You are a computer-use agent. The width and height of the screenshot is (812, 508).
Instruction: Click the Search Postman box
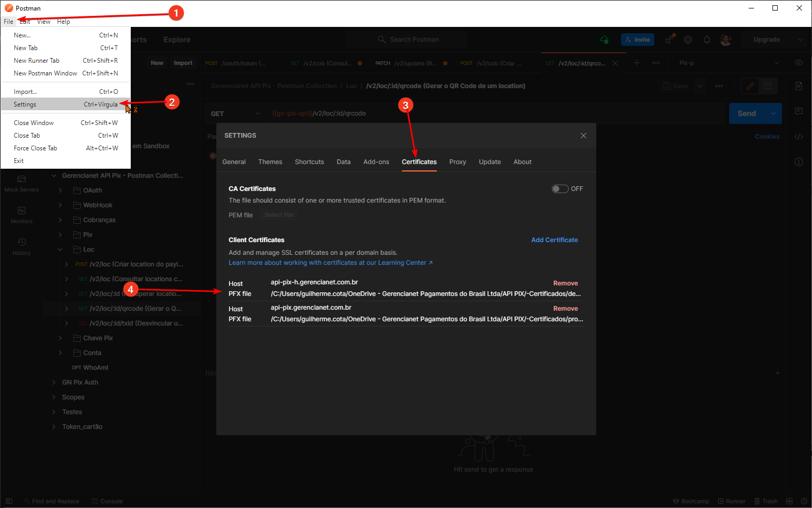coord(406,40)
